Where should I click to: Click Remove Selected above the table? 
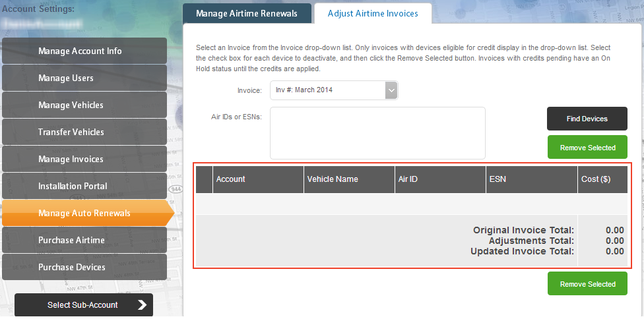tap(587, 147)
